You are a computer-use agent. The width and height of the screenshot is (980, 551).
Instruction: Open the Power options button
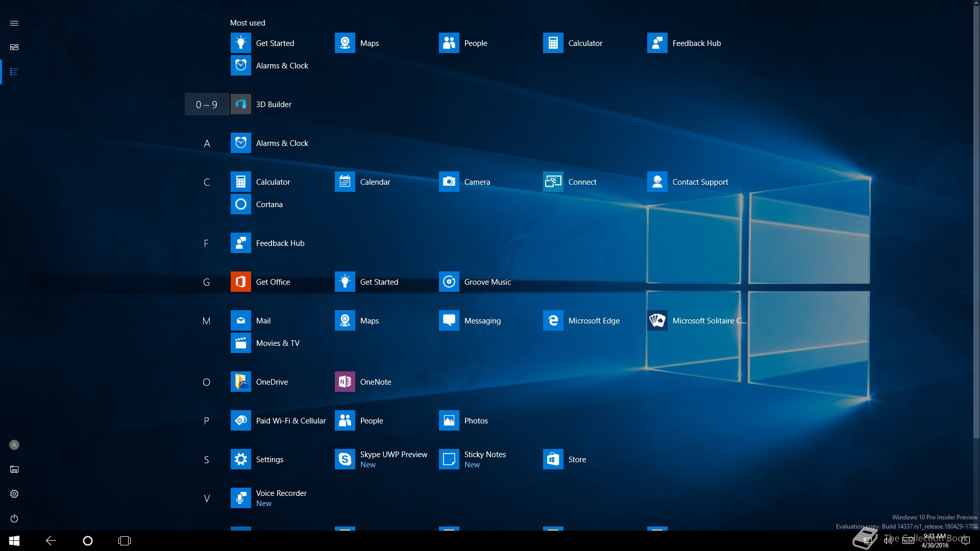[x=14, y=519]
